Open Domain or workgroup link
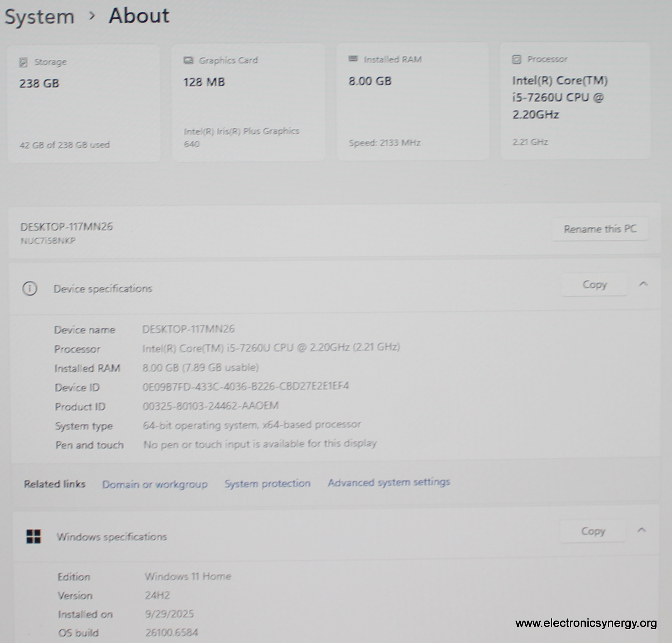This screenshot has height=643, width=672. 154,484
